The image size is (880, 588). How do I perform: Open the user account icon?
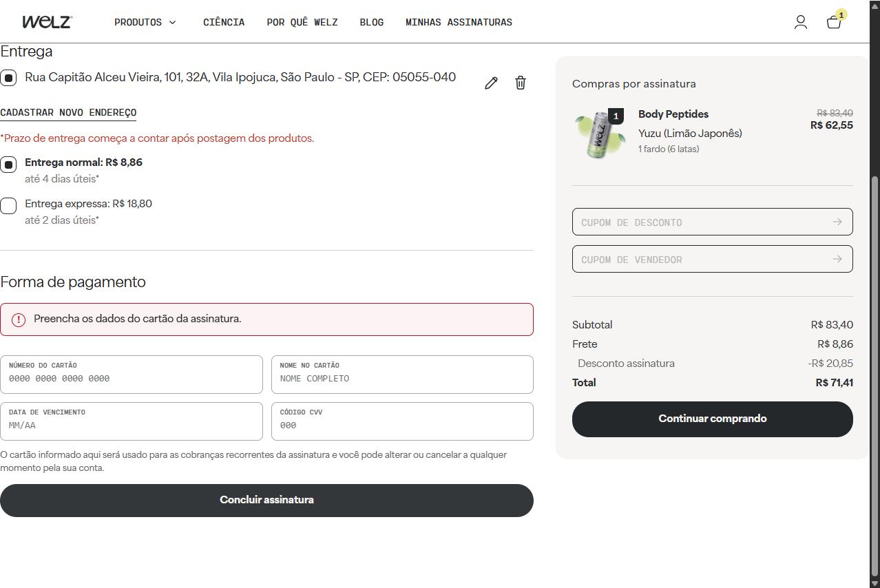tap(800, 22)
